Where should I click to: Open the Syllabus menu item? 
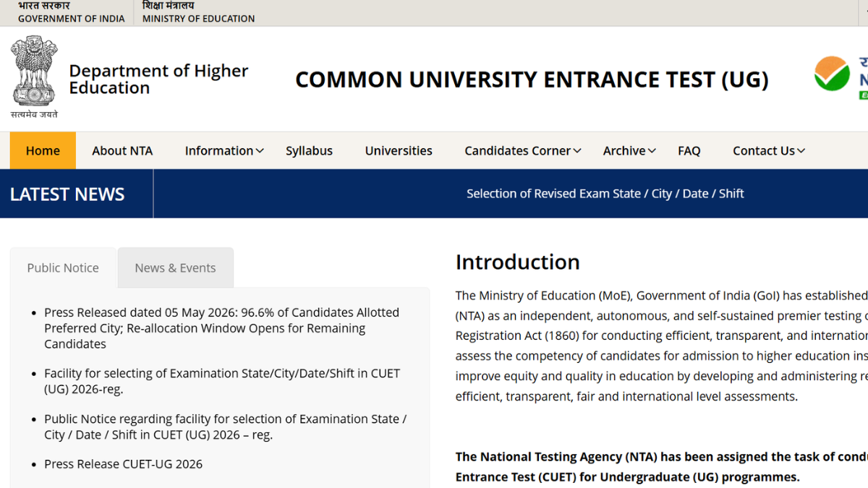(309, 150)
